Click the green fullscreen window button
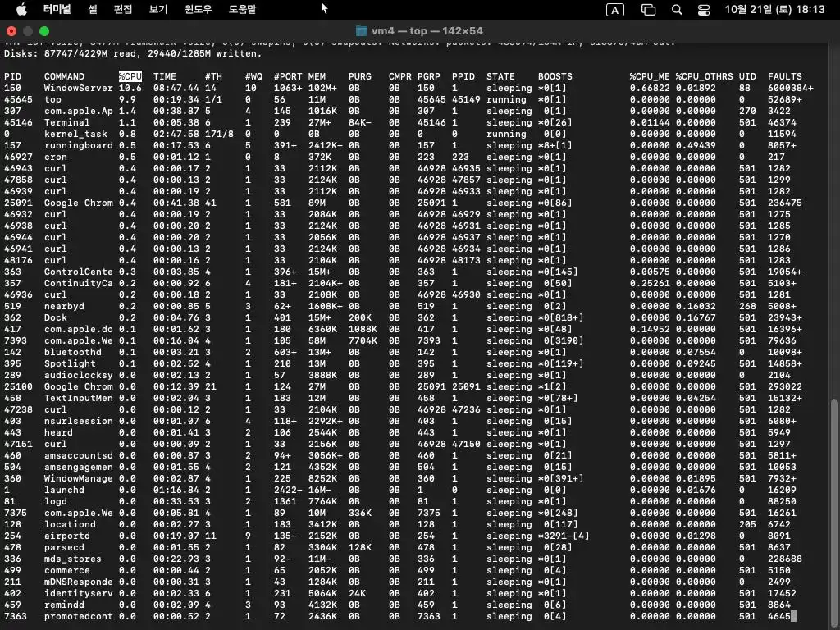The width and height of the screenshot is (840, 630). tap(44, 31)
